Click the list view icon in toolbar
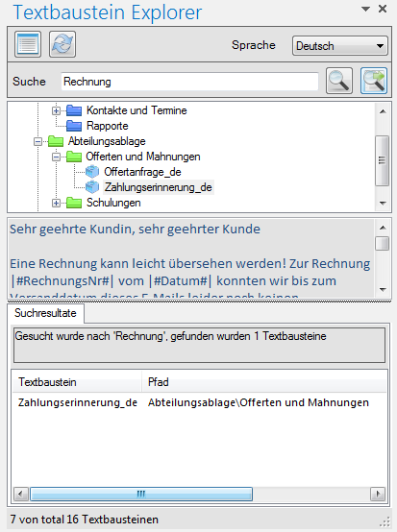397x532 pixels. [x=28, y=44]
